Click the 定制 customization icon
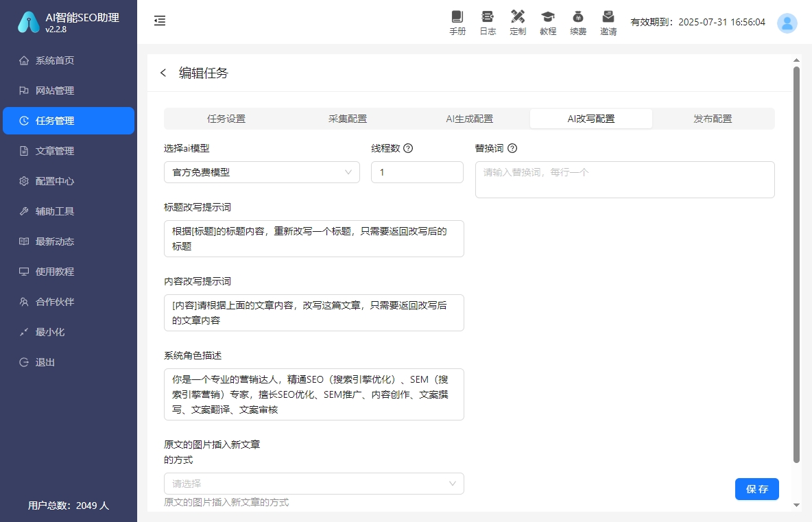 click(x=518, y=23)
